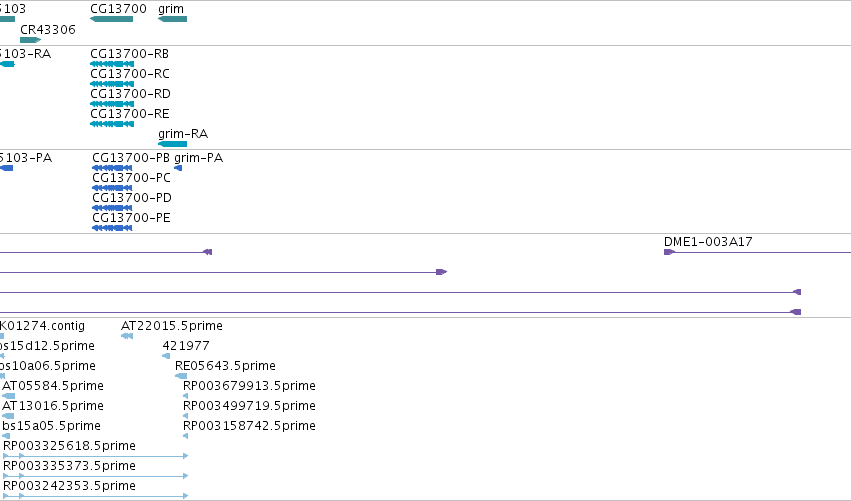
Task: Click the 421977 feature label
Action: tap(186, 346)
